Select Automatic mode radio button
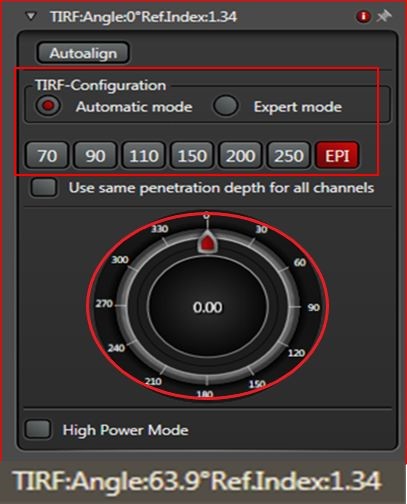 (x=48, y=106)
